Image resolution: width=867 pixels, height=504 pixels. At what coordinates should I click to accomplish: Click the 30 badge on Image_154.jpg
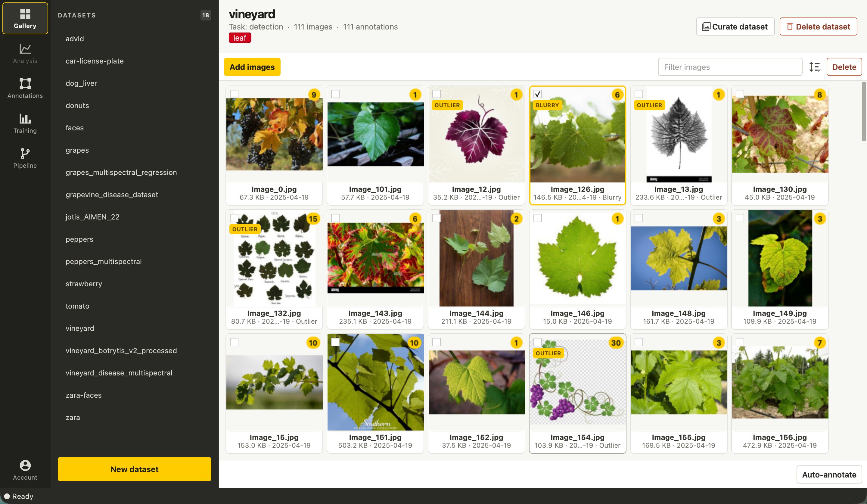coord(616,343)
